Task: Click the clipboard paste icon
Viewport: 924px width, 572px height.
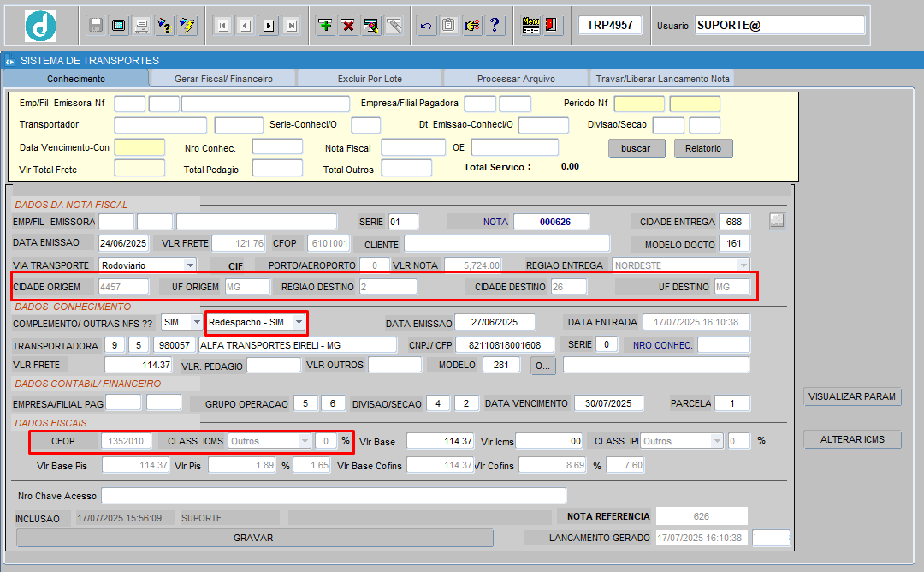Action: click(448, 25)
